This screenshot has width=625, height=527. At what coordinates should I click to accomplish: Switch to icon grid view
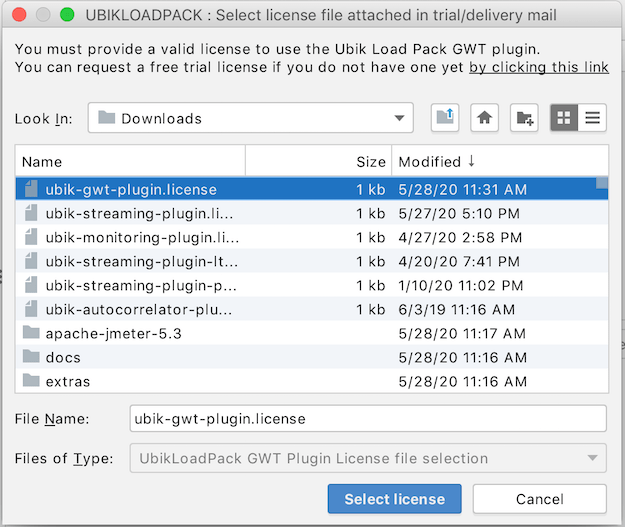[x=564, y=118]
